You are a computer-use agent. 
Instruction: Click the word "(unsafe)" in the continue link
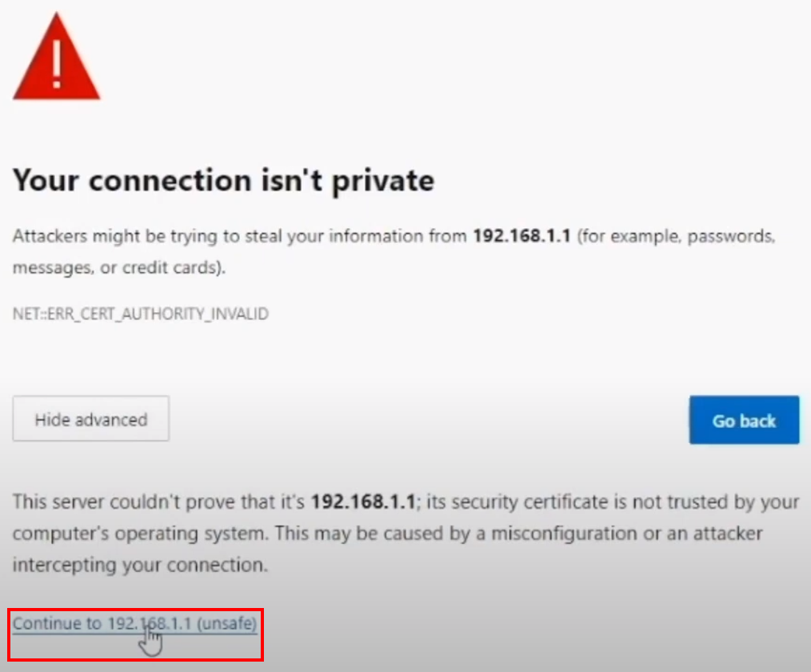click(x=227, y=623)
